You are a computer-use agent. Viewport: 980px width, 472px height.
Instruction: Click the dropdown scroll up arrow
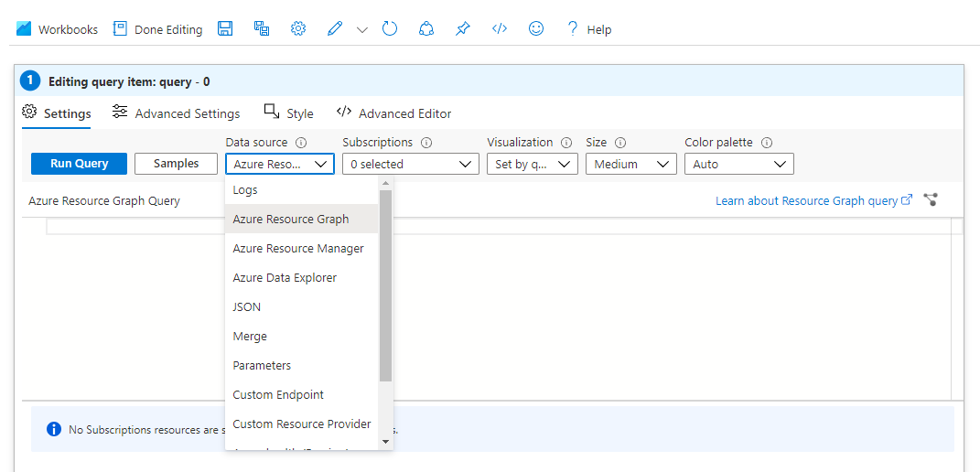coord(385,183)
